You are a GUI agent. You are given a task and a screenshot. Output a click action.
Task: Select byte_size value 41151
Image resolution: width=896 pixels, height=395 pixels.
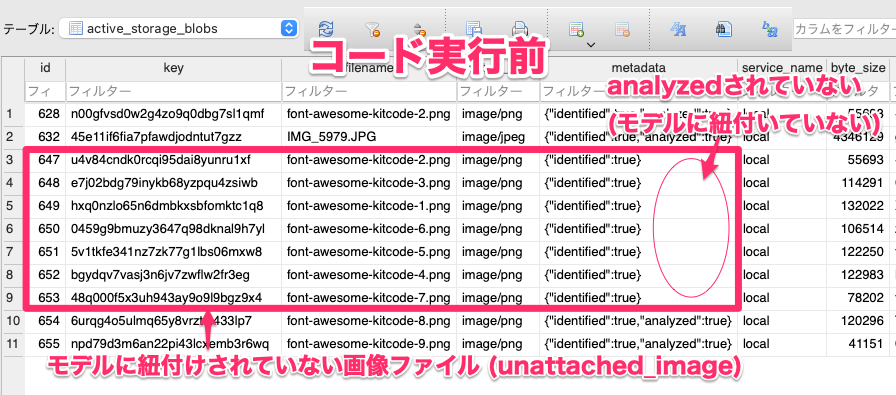click(858, 344)
